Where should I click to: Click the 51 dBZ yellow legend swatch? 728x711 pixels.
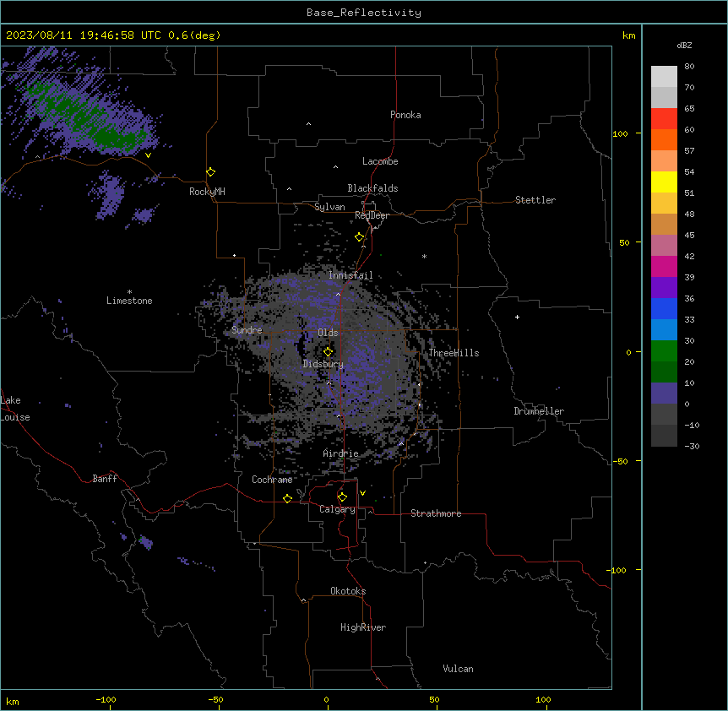coord(664,182)
